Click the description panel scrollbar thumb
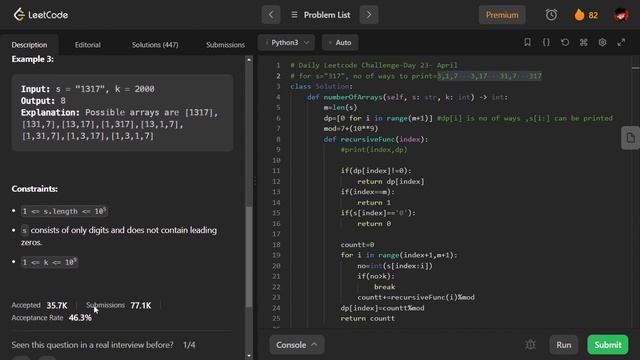The image size is (640, 360). click(249, 256)
